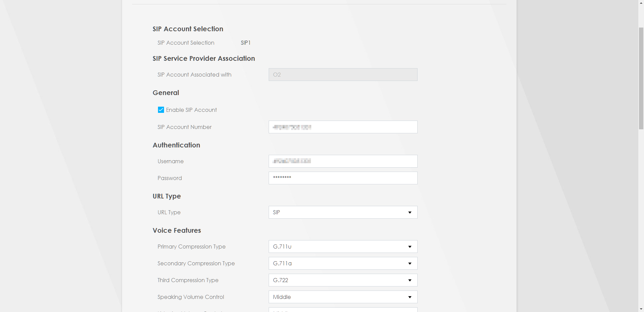The height and width of the screenshot is (312, 644).
Task: Focus the Username text field
Action: click(x=343, y=161)
